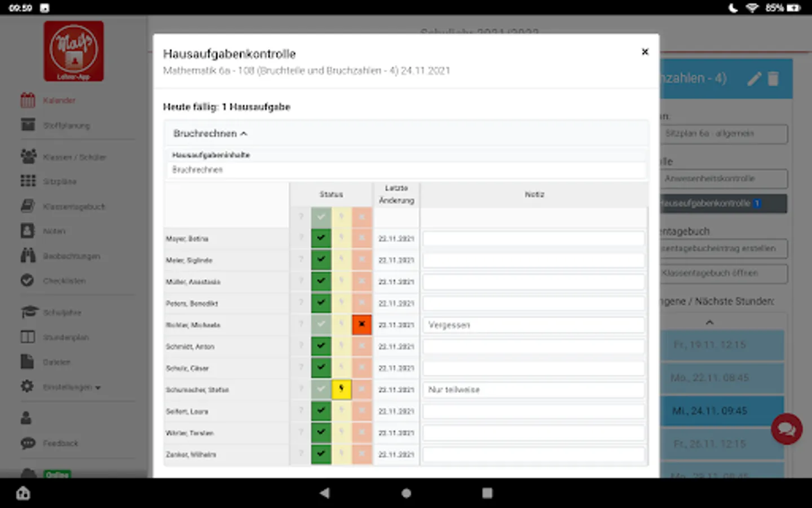
Task: Click Klassentagebucheintrag erstellen button
Action: (x=723, y=249)
